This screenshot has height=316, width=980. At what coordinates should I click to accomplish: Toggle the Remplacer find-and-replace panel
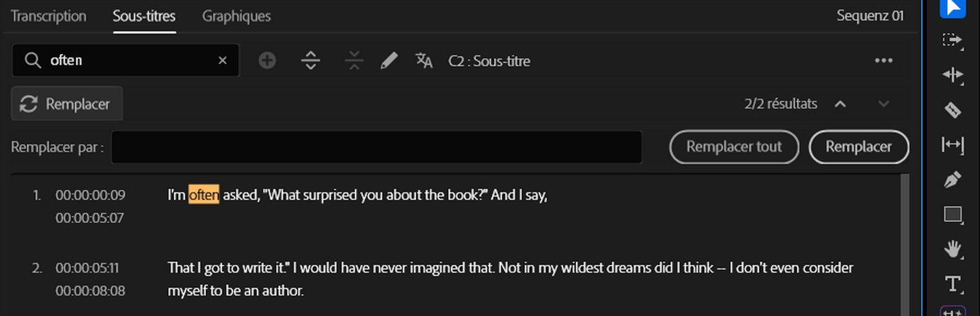[67, 104]
